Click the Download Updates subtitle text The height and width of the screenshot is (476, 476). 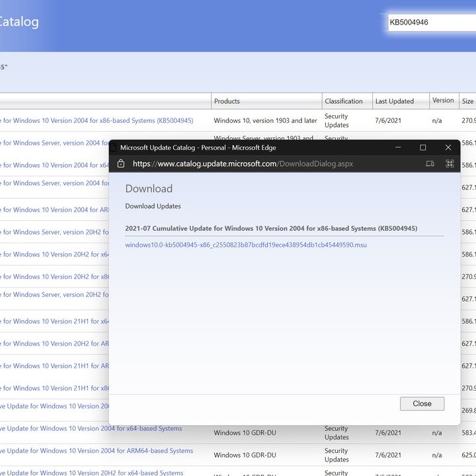(153, 206)
